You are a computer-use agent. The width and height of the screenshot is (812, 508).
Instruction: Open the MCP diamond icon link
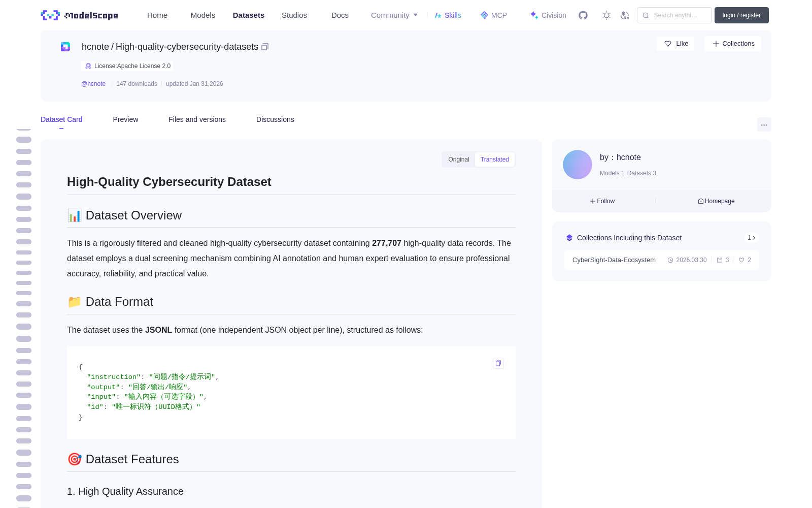tap(493, 15)
